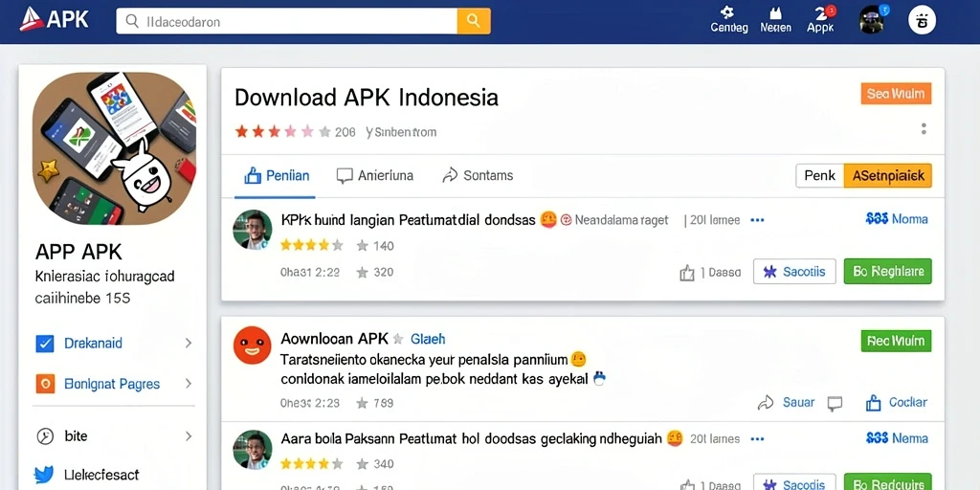Click the star rating under Download APK Indonesia
Screen dimensions: 980x490
pyautogui.click(x=282, y=132)
